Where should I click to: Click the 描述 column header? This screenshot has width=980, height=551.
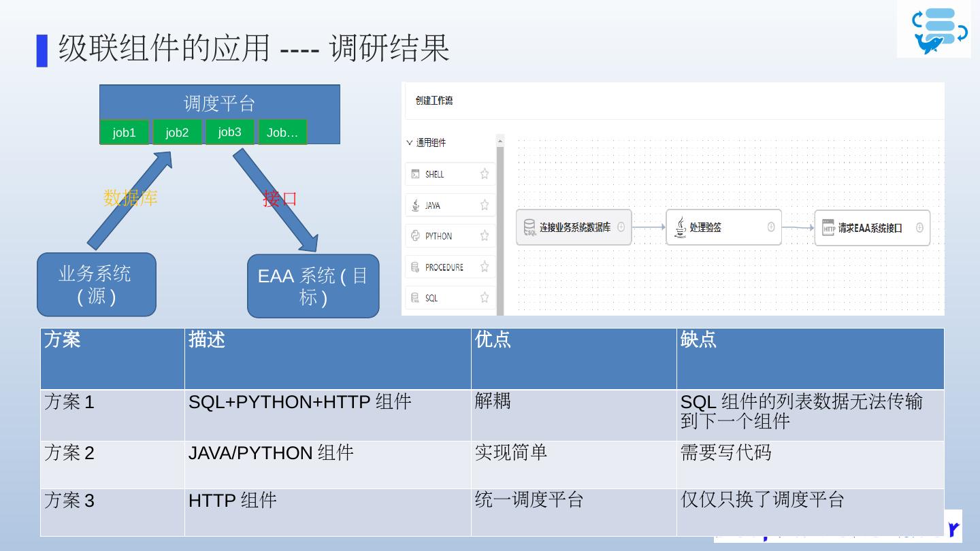(327, 358)
